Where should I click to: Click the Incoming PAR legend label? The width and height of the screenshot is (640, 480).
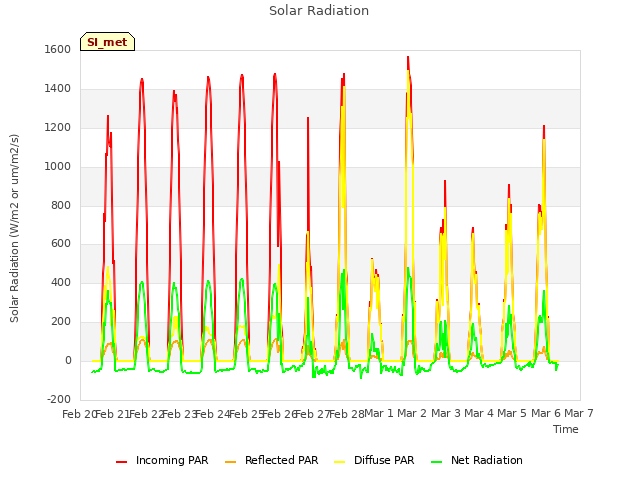[172, 460]
